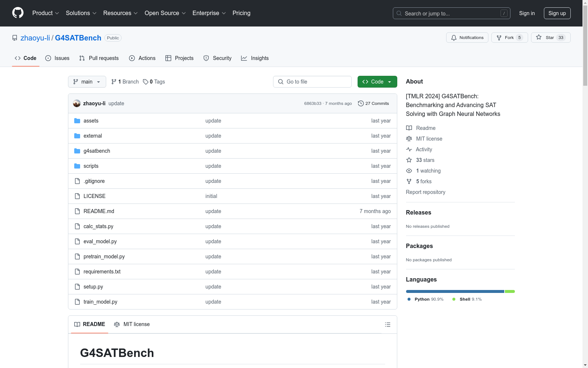View the 1 Branch link
This screenshot has width=588, height=368.
pyautogui.click(x=125, y=82)
